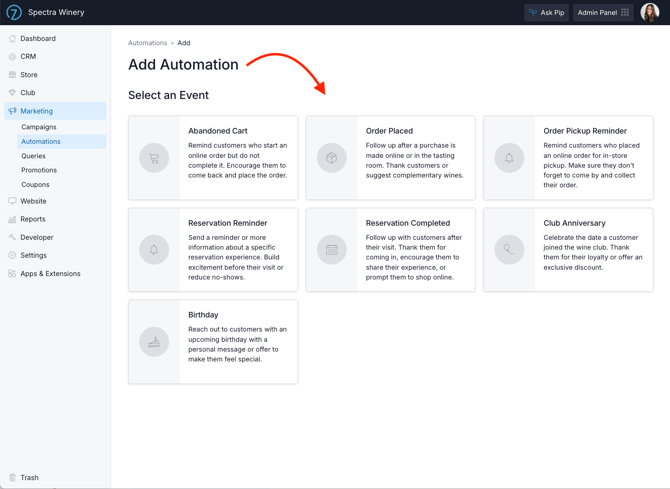Click the Store sidebar icon

click(x=12, y=75)
